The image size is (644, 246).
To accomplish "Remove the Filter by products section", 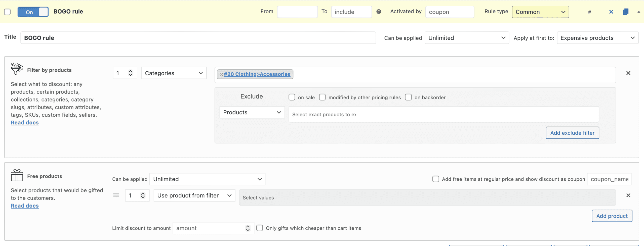I will pos(628,73).
